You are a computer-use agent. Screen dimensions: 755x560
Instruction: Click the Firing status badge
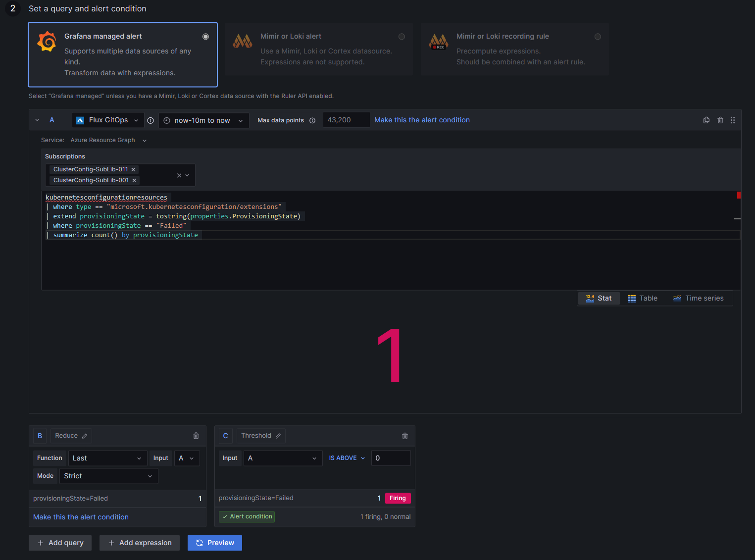398,498
